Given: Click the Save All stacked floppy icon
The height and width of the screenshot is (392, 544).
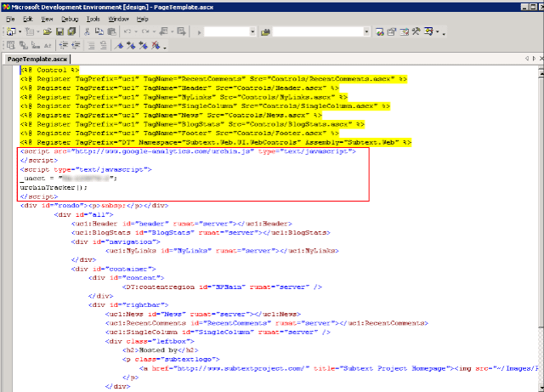Looking at the screenshot, I should [x=71, y=32].
